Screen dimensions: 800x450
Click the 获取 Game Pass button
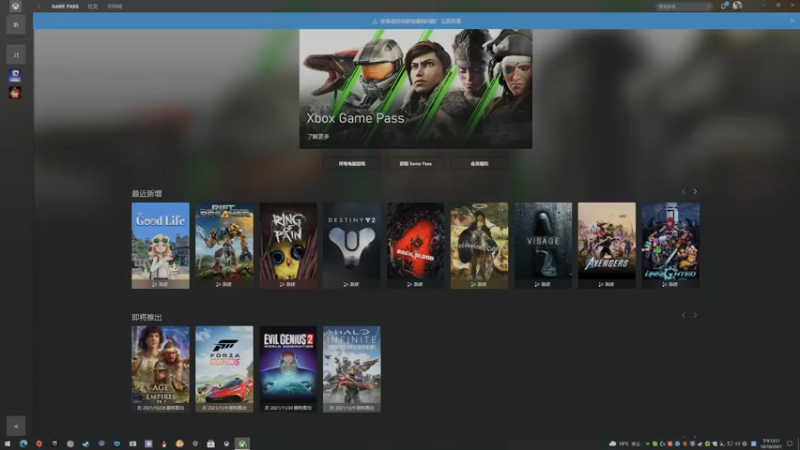tap(415, 164)
